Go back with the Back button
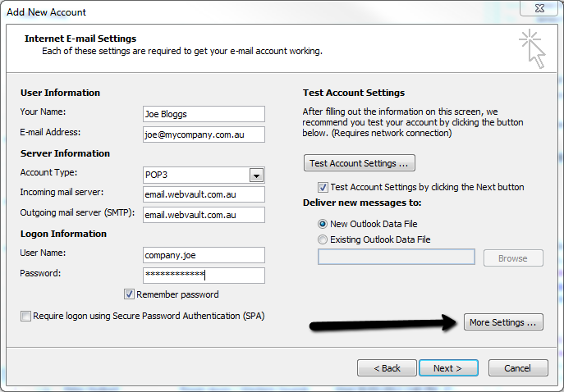The width and height of the screenshot is (564, 392). [x=385, y=368]
